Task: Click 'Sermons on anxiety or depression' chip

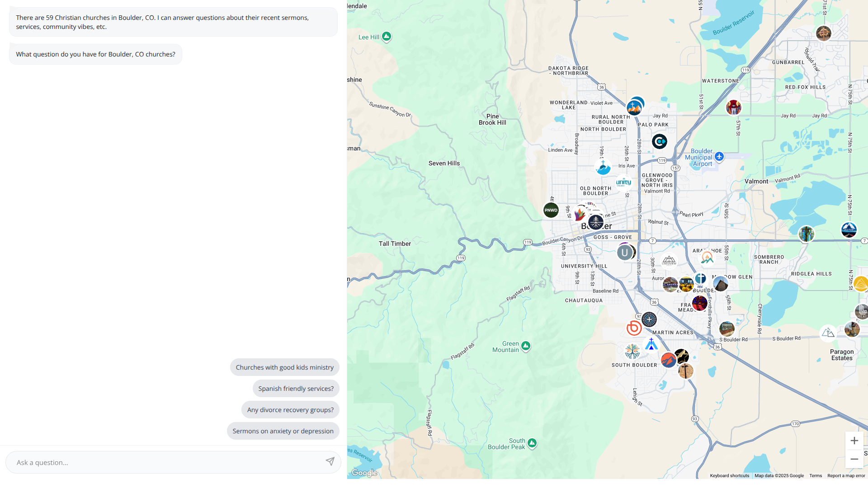Action: (283, 431)
